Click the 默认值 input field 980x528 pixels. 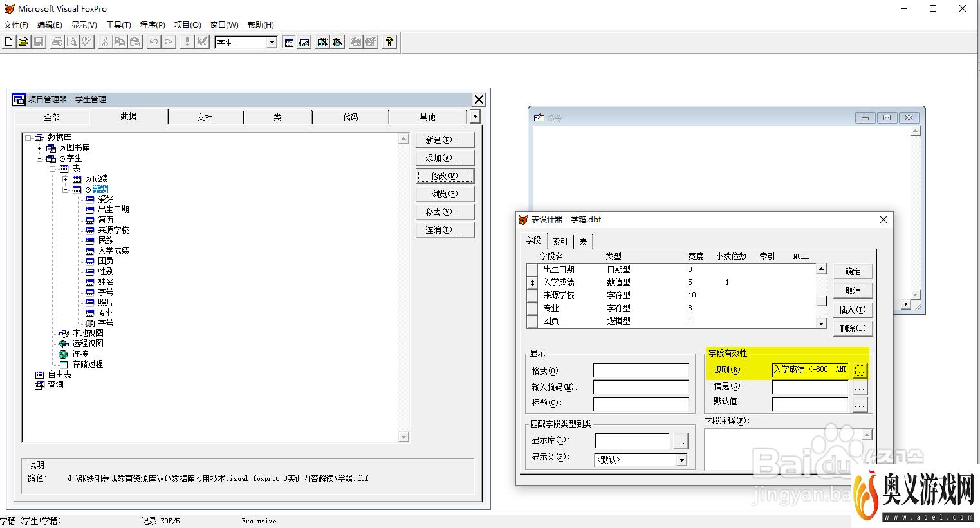[x=811, y=404]
